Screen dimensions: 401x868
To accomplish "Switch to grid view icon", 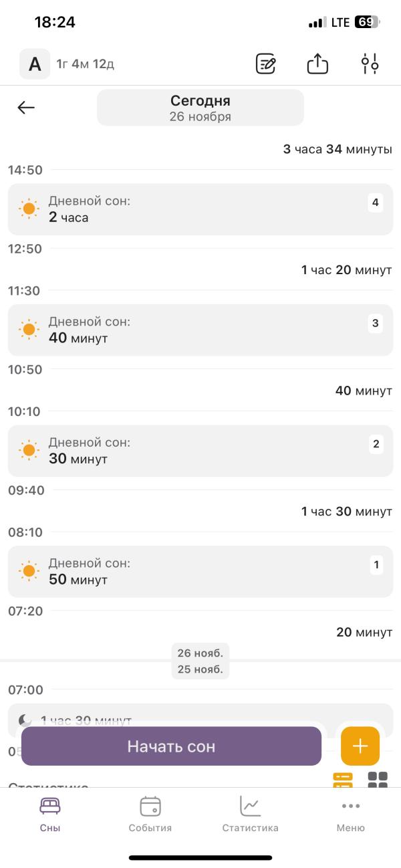I will coord(378,780).
